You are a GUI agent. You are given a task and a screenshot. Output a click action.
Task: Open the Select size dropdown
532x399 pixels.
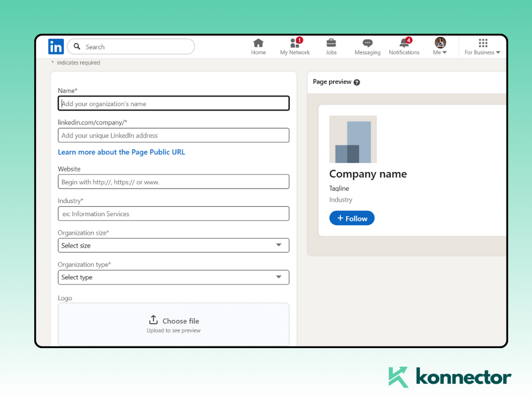click(174, 245)
